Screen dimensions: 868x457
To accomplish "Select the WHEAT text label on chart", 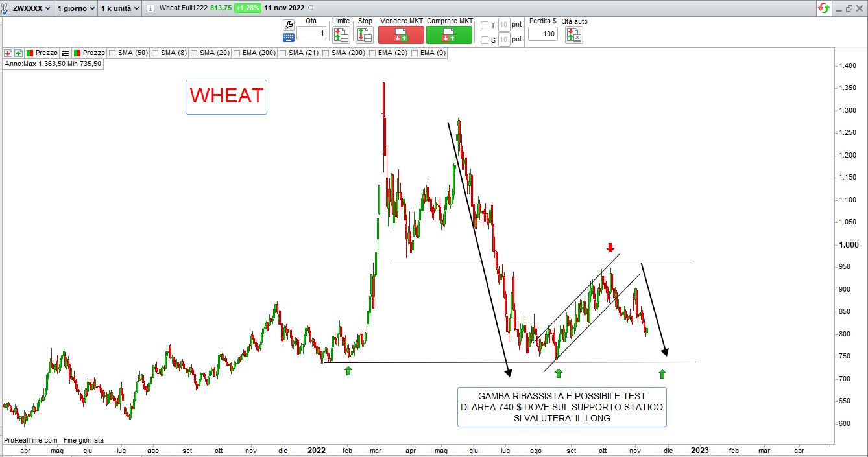I will click(226, 97).
